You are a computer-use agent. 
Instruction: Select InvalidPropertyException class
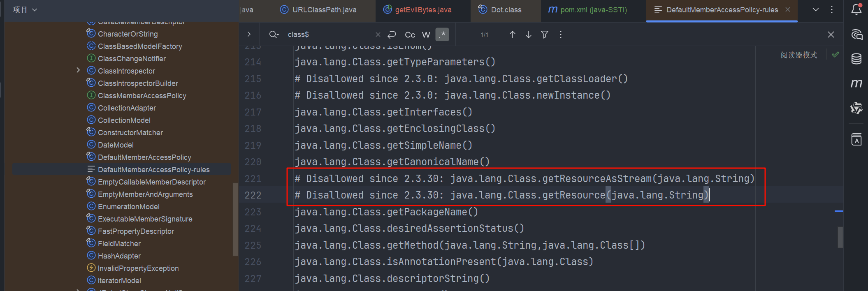pyautogui.click(x=138, y=268)
